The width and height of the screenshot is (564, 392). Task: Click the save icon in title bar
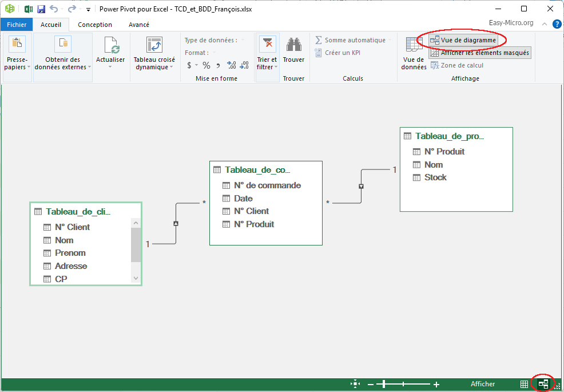pos(41,9)
